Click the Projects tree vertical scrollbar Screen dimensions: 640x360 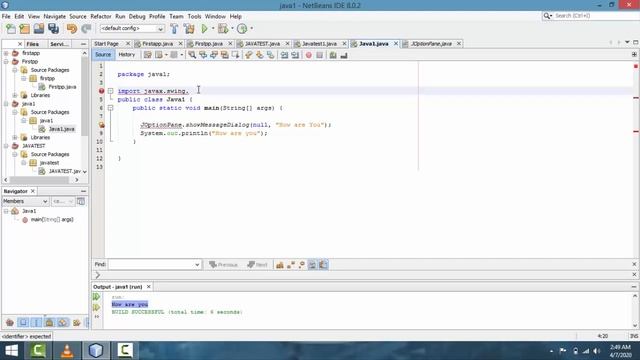pyautogui.click(x=84, y=96)
